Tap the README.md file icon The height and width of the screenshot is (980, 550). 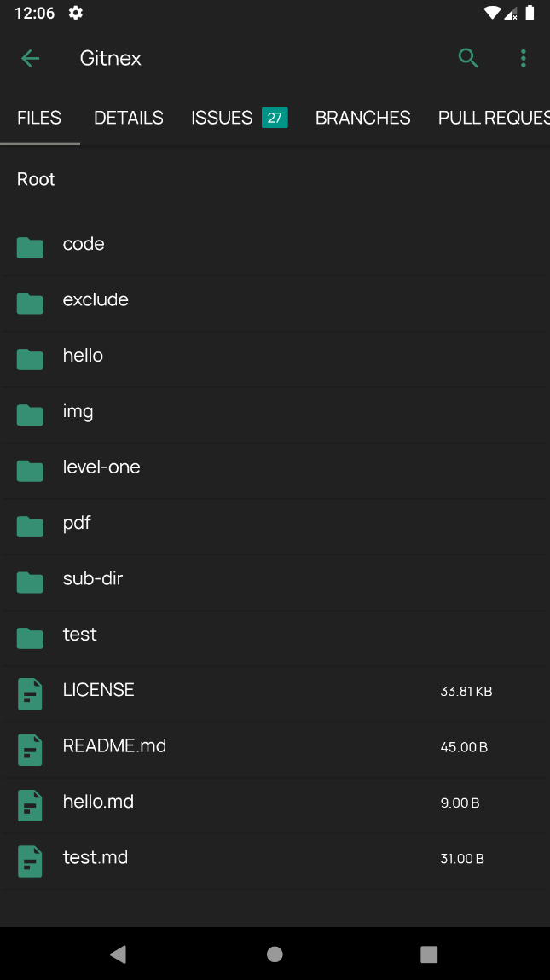click(x=30, y=750)
